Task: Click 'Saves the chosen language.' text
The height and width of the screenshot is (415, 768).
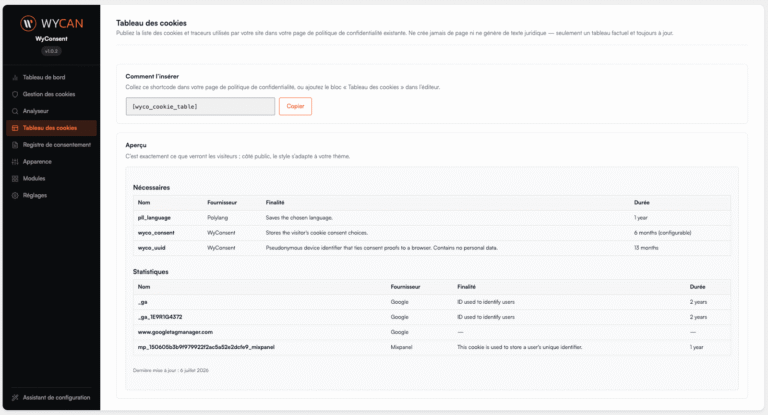Action: 299,218
